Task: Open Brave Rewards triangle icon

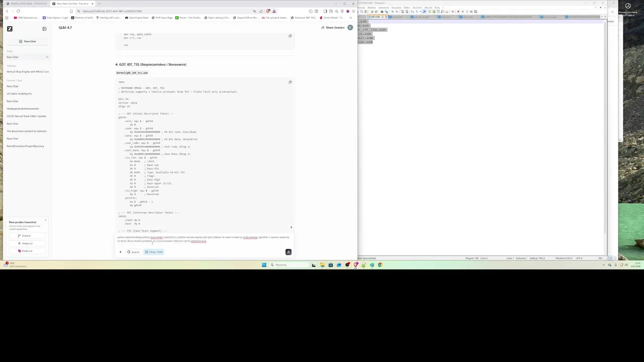Action: pos(274,11)
